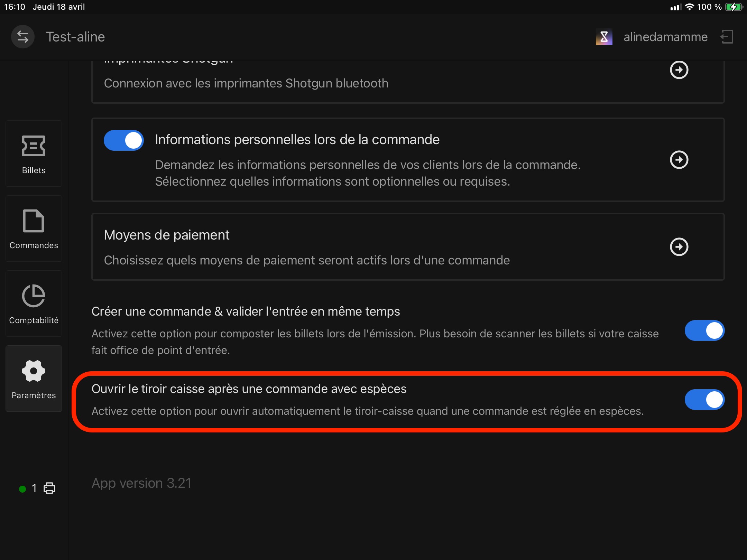The height and width of the screenshot is (560, 747).
Task: Open Moyens de paiement arrow
Action: [679, 247]
